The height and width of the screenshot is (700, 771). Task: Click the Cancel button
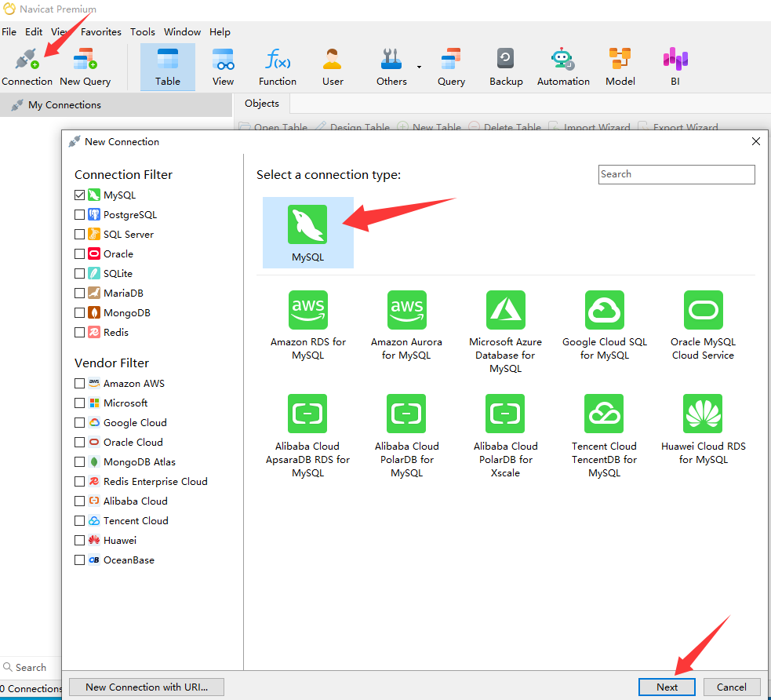[x=731, y=687]
